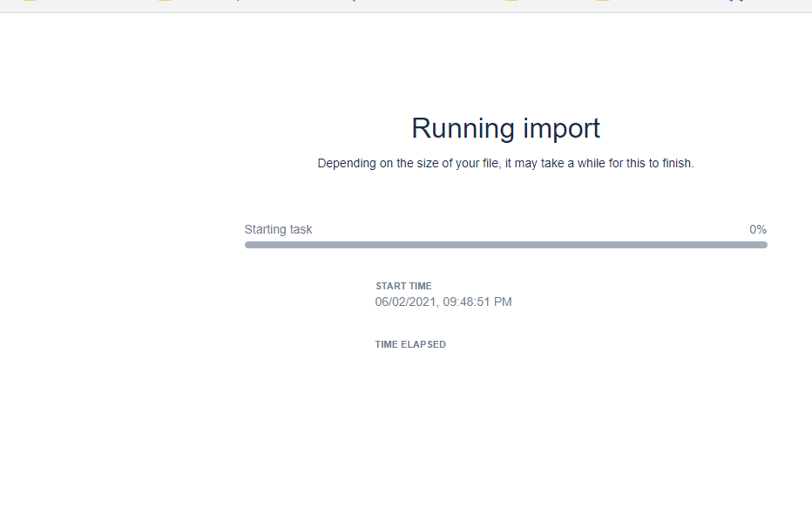
Task: Click the first blue bookmark icon
Action: [x=238, y=1]
